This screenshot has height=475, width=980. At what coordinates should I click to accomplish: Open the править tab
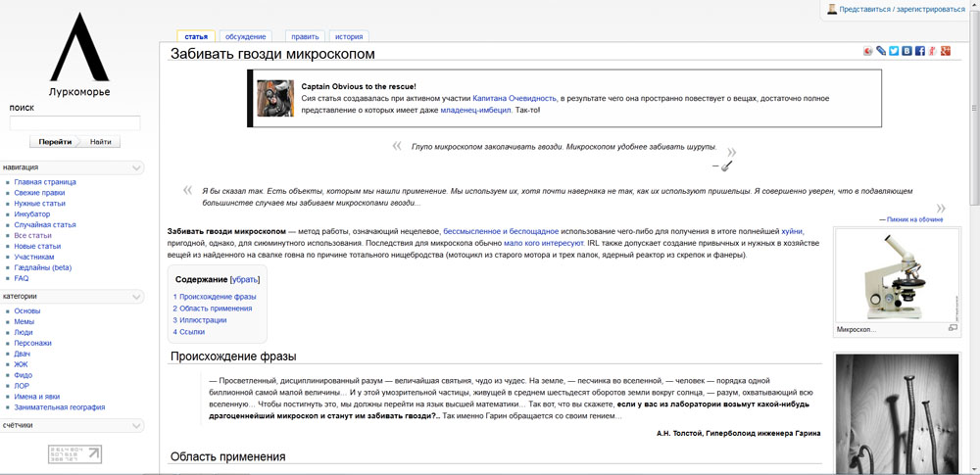[305, 36]
